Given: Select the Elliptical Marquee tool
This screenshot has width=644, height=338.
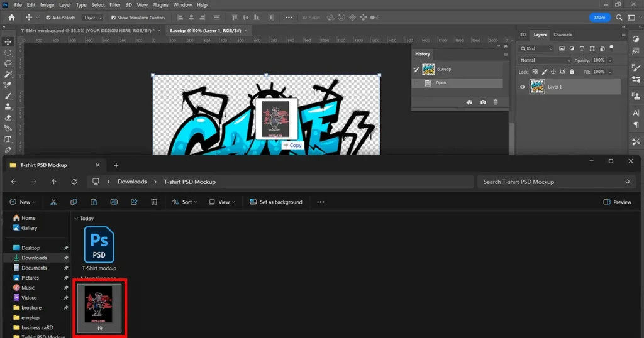Looking at the screenshot, I should click(x=8, y=53).
